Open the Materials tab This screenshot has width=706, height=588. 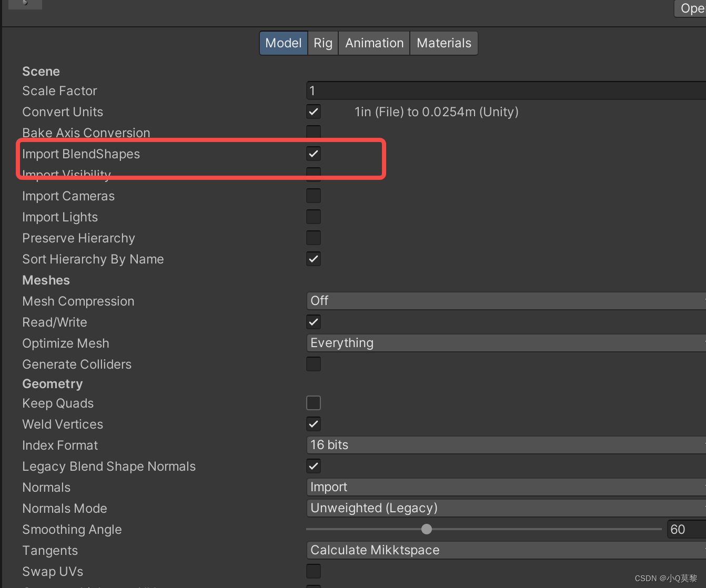[443, 43]
